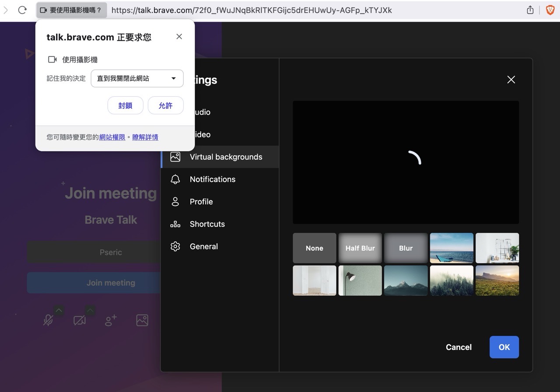Confirm settings with the OK button
The height and width of the screenshot is (392, 560).
pyautogui.click(x=504, y=347)
